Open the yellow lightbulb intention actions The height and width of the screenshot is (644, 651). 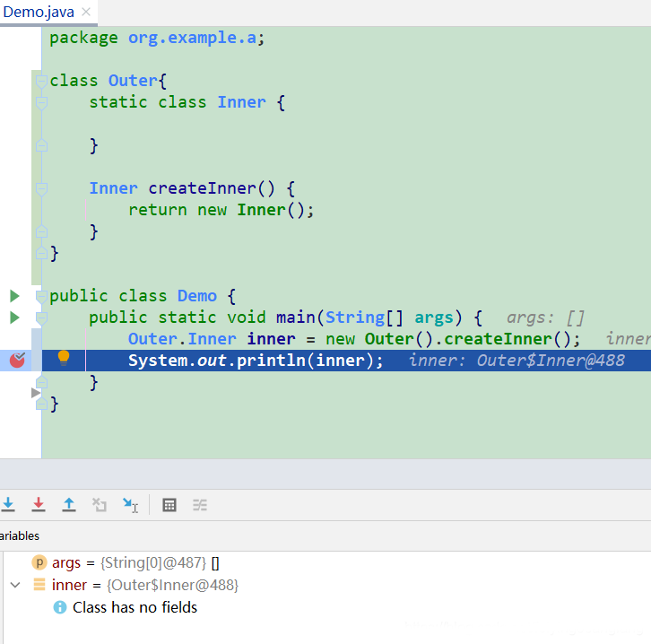click(64, 358)
